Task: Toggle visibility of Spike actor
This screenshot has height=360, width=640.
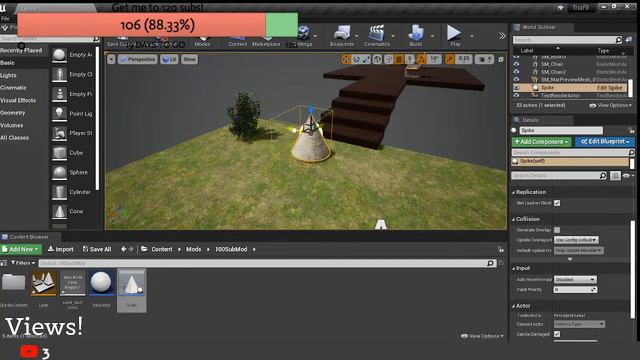Action: (x=516, y=87)
